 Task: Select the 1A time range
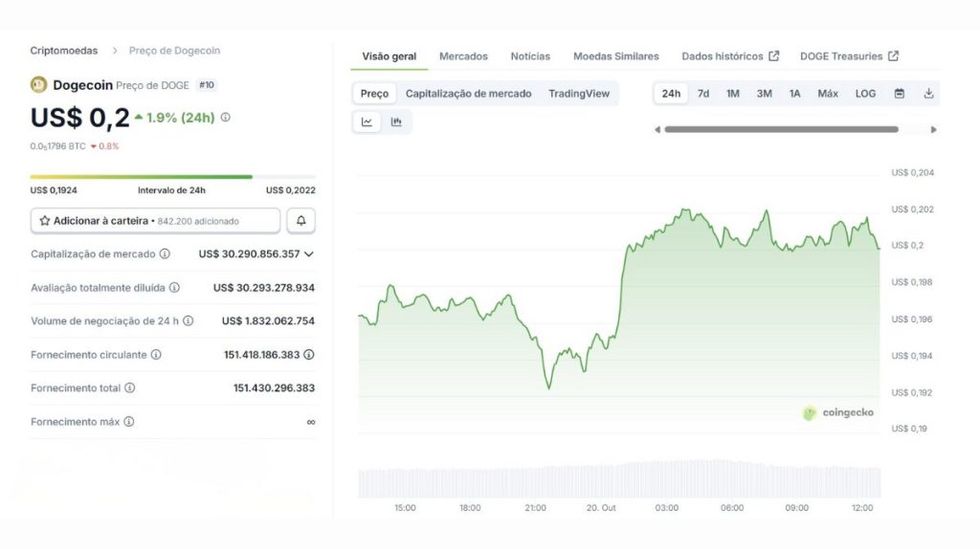[794, 94]
